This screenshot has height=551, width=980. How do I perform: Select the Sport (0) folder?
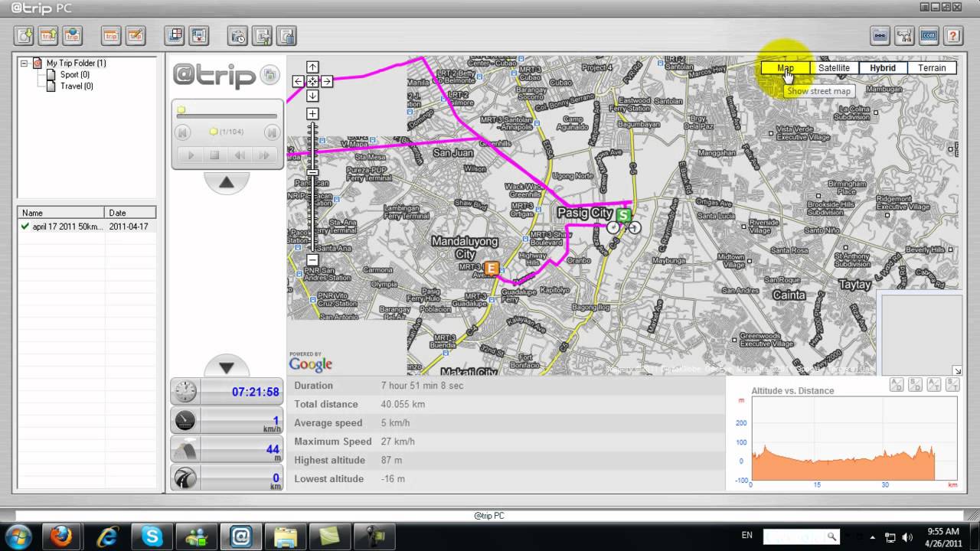75,75
